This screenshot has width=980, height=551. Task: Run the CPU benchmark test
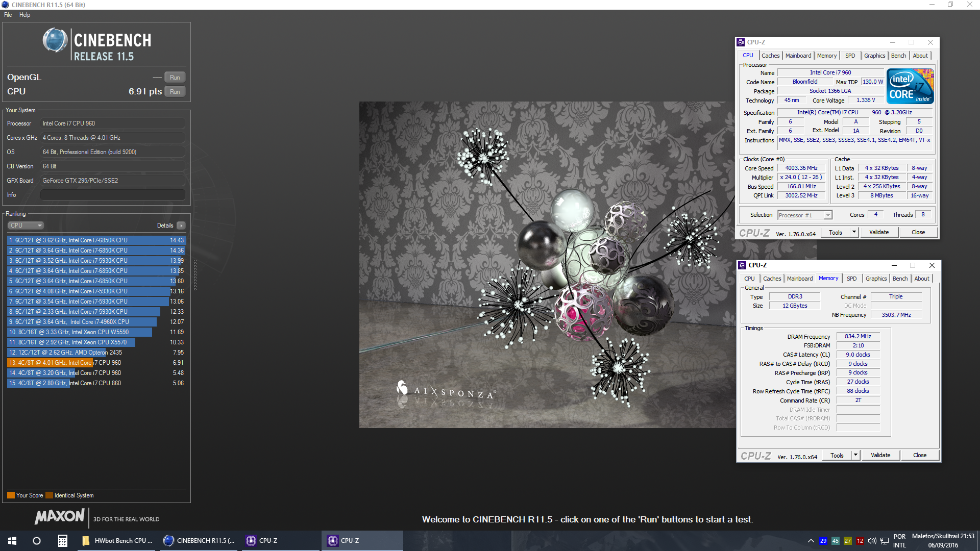175,92
